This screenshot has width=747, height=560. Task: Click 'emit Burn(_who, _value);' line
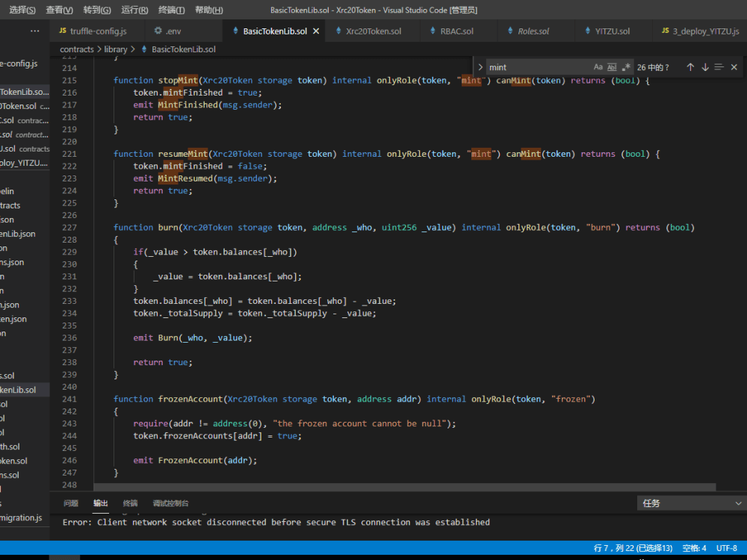point(193,337)
